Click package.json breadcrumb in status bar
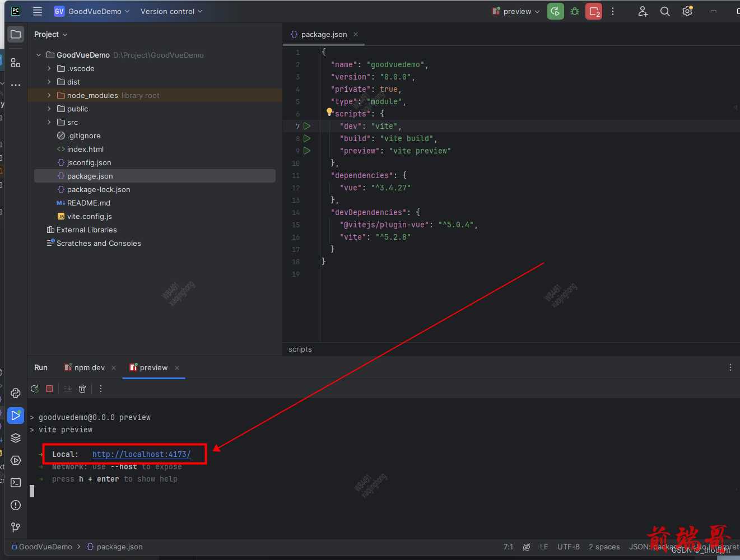 [115, 547]
